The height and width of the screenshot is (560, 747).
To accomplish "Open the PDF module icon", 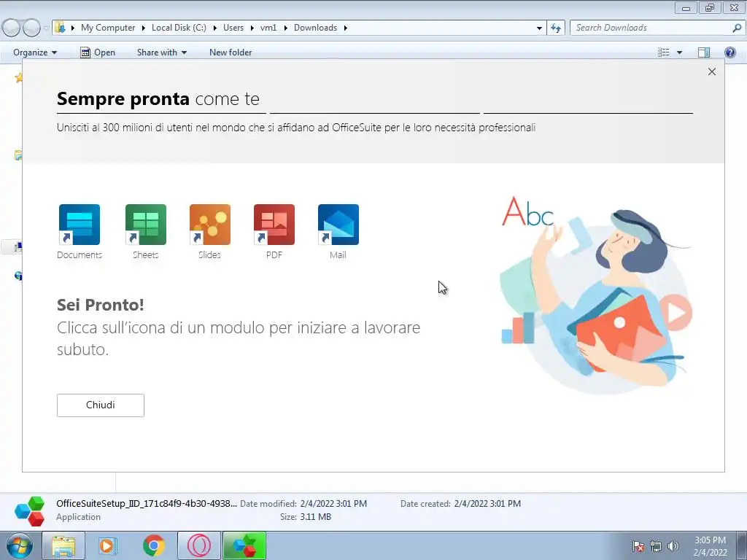I will [x=274, y=225].
